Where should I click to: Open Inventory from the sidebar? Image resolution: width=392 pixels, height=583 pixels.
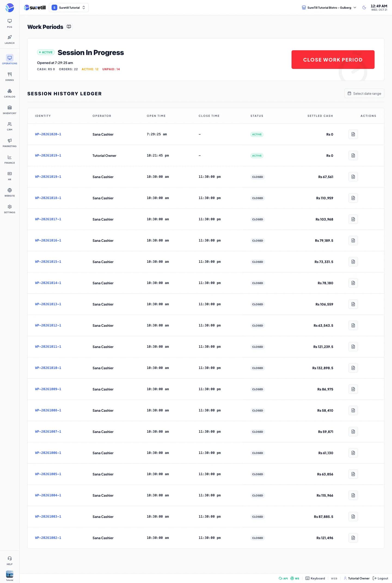click(10, 110)
